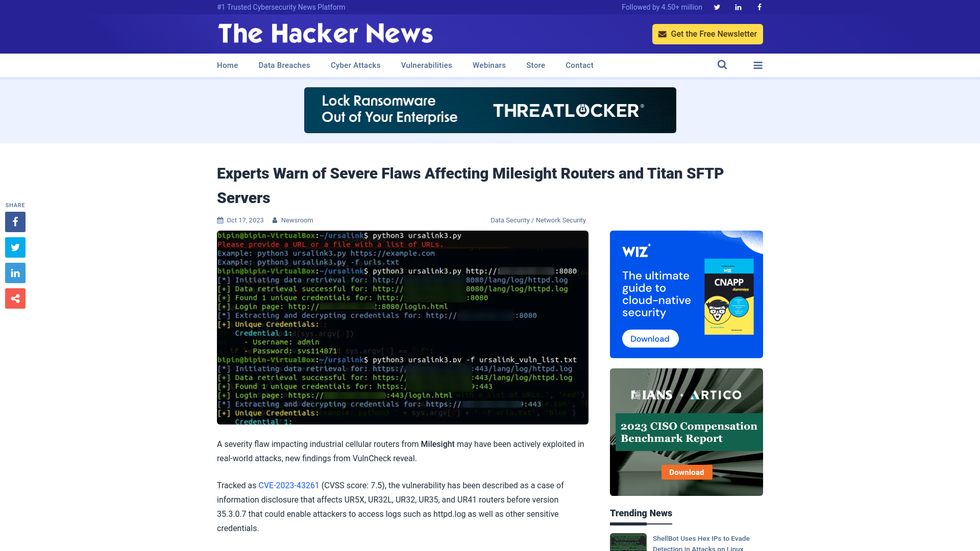Click the Get the Free Newsletter button
Viewport: 980px width, 551px height.
coord(707,34)
